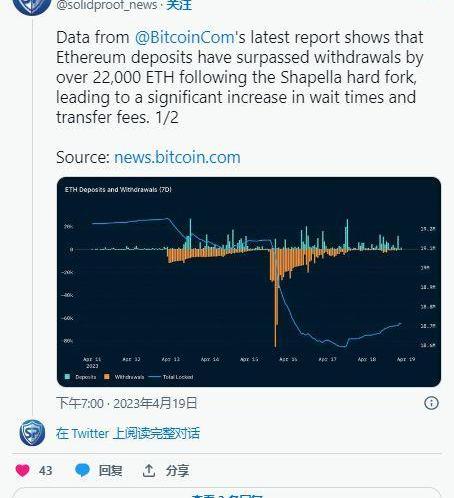Click the small SolidProof avatar near the conversation link
This screenshot has width=454, height=498.
tap(32, 433)
